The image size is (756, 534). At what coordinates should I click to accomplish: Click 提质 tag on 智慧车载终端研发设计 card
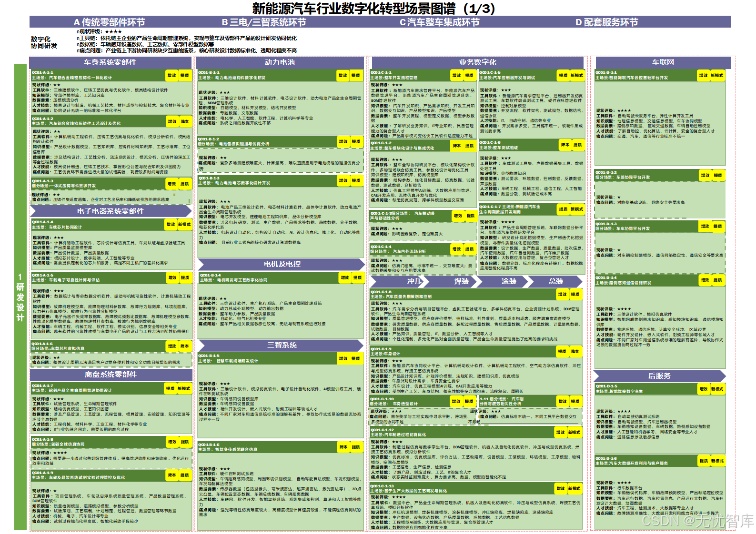coord(355,358)
